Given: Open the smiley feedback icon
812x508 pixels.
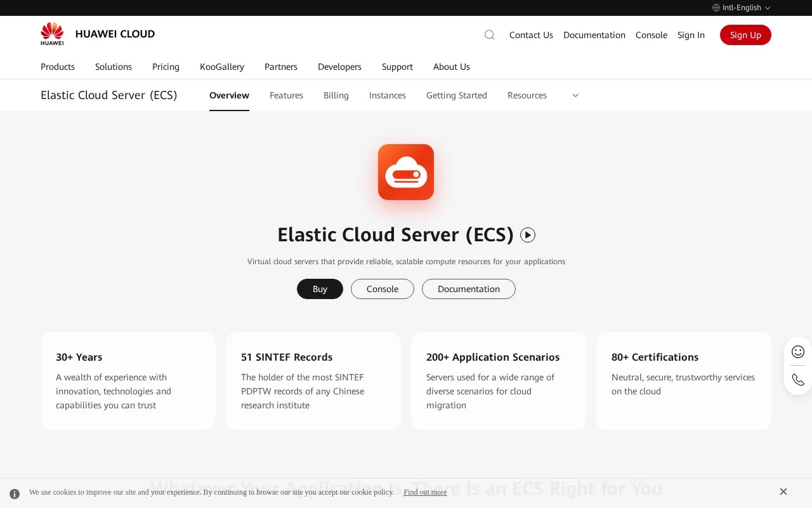Looking at the screenshot, I should click(x=798, y=352).
